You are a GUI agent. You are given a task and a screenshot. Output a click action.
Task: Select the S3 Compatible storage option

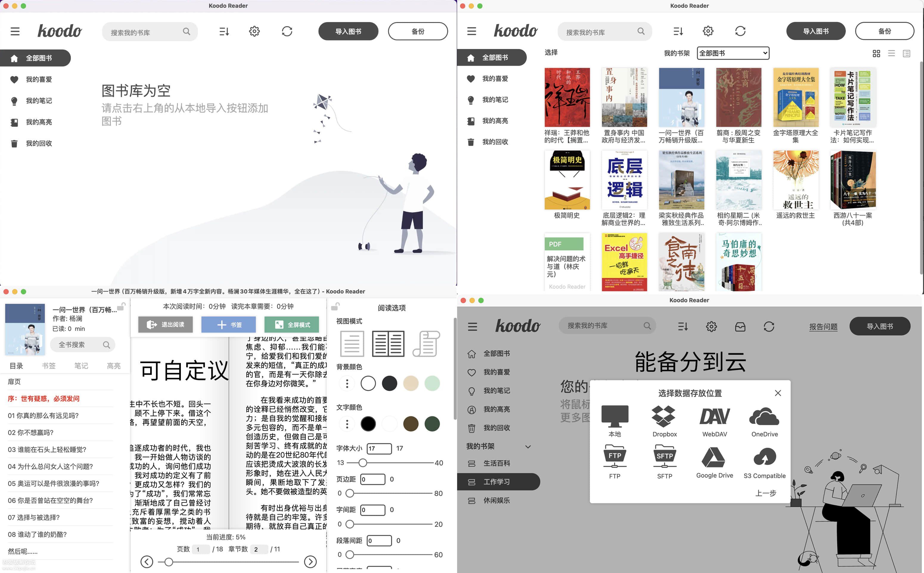point(765,462)
